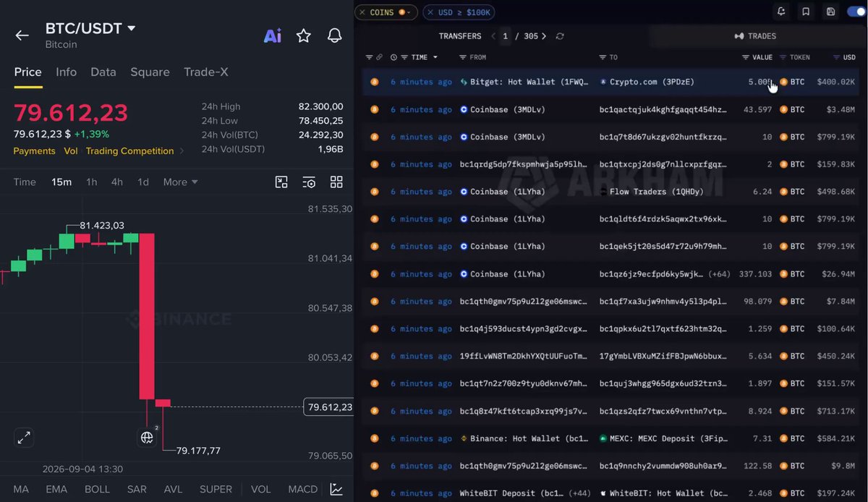Open the BTC/USDT pair dropdown arrow

point(132,29)
